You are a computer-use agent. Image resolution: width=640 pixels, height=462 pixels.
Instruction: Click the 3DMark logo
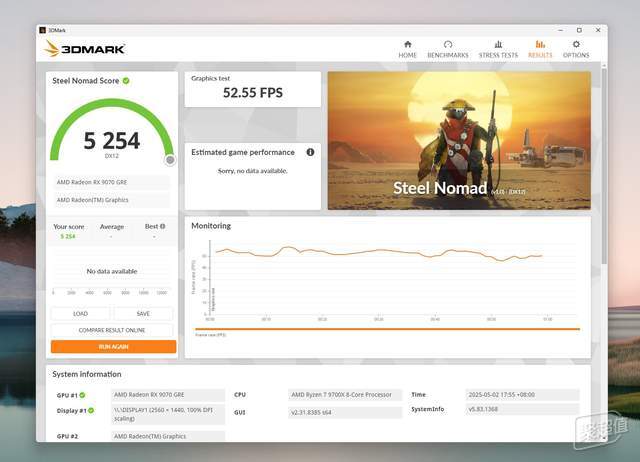click(x=84, y=49)
